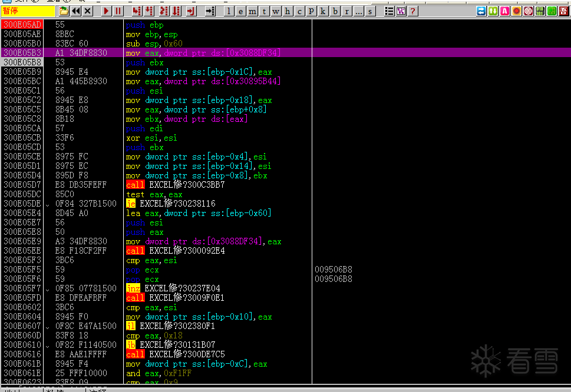The width and height of the screenshot is (571, 392).
Task: Click 'cmp eax,0x18' instruction
Action: click(x=154, y=335)
